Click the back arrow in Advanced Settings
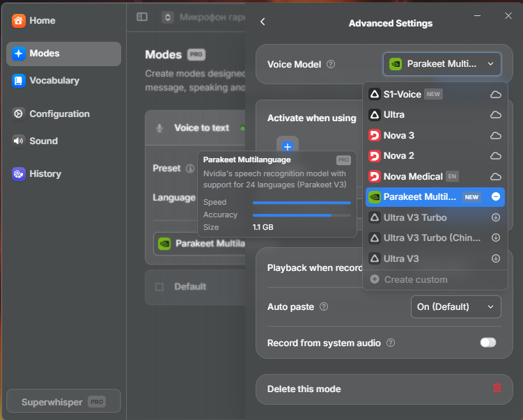Image resolution: width=523 pixels, height=420 pixels. pyautogui.click(x=263, y=22)
